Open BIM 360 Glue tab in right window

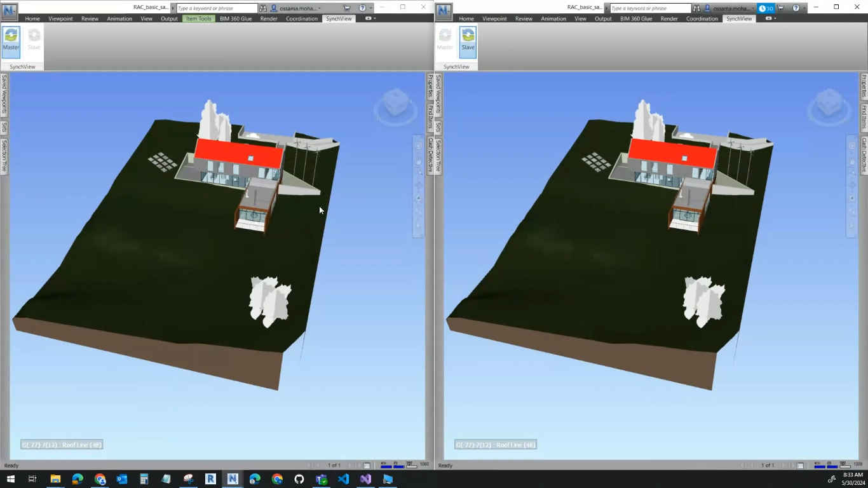click(x=636, y=18)
